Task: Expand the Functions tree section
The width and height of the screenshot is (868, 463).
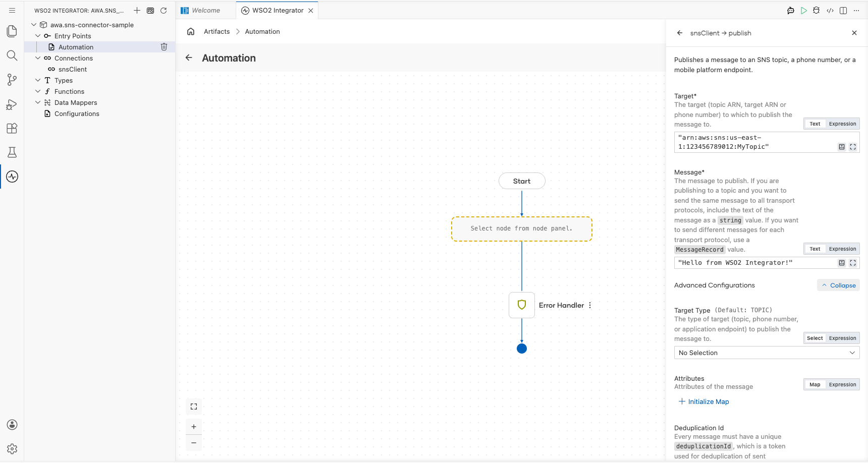Action: coord(38,91)
